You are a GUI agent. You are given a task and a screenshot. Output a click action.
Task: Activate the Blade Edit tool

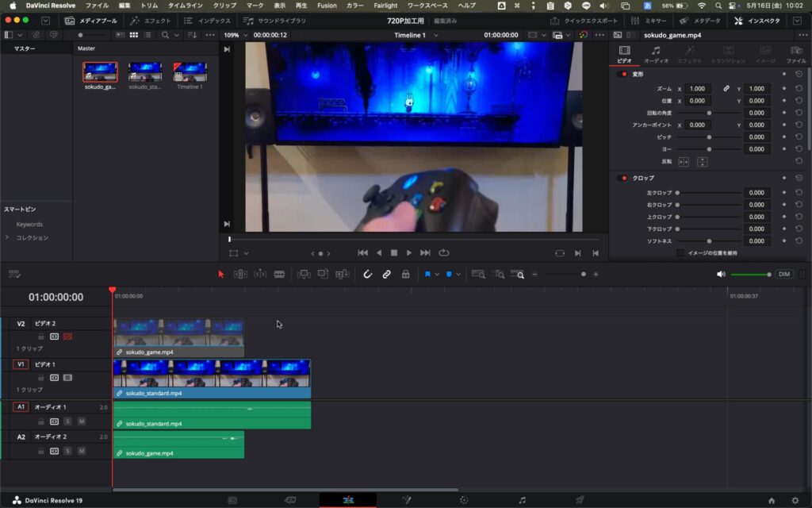click(279, 274)
